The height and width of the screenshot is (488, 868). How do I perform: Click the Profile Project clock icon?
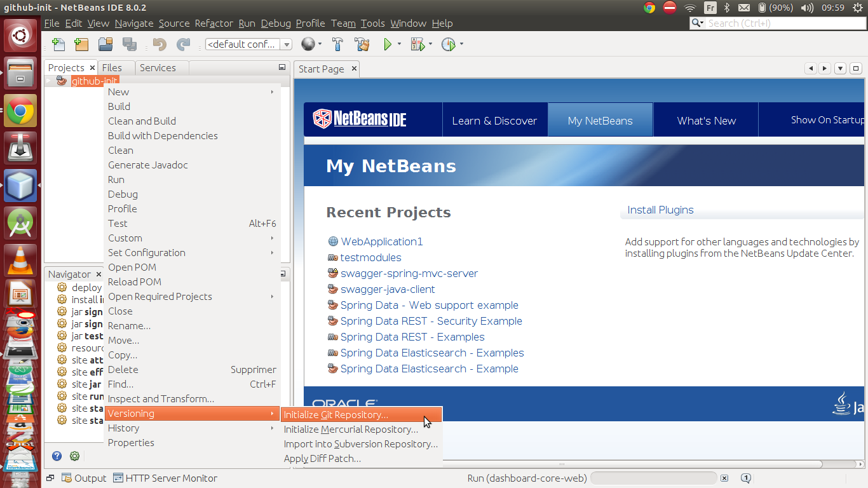pyautogui.click(x=449, y=44)
